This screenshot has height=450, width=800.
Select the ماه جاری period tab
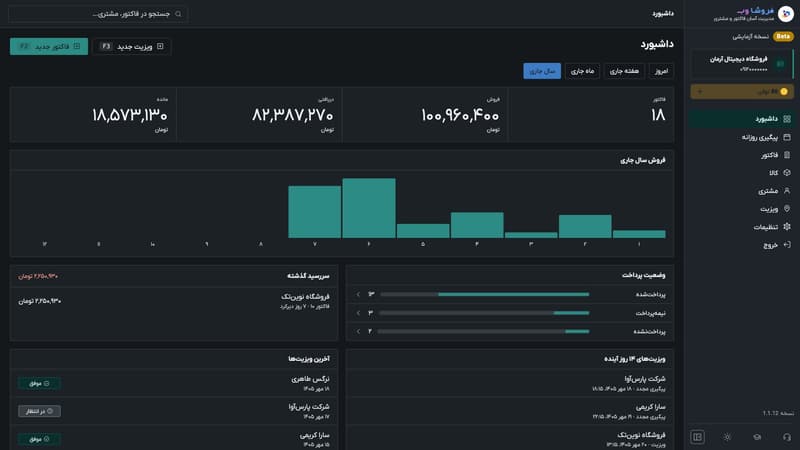pos(582,71)
